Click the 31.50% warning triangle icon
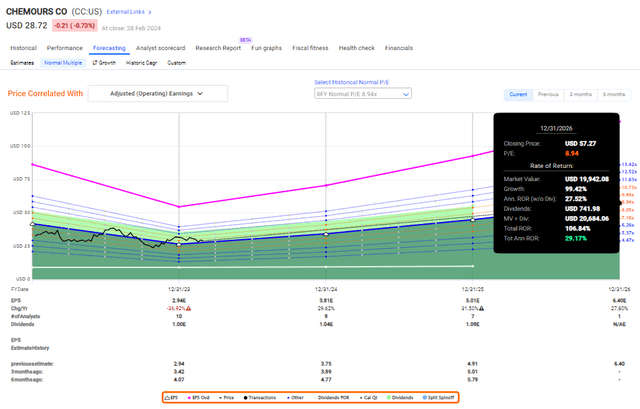The width and height of the screenshot is (640, 409). tap(482, 308)
